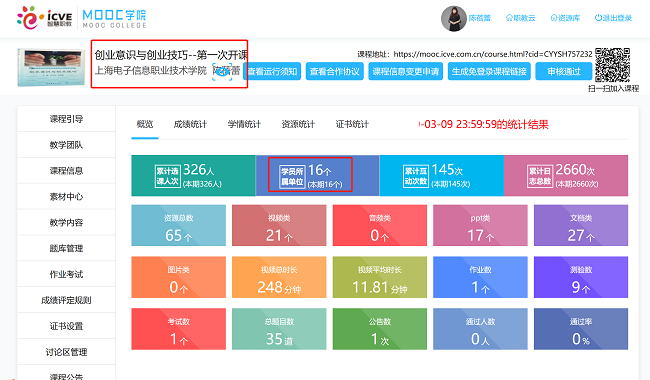Select 课程信息 in the sidebar

click(66, 171)
